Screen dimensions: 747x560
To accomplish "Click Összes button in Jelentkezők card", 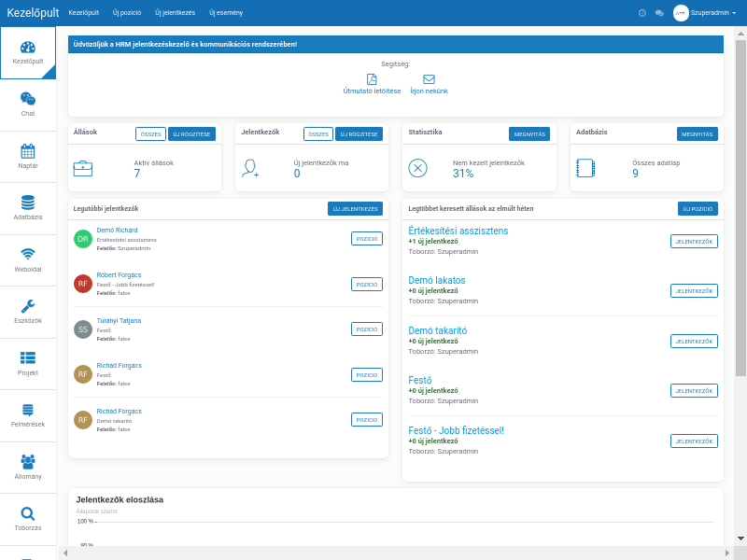I will tap(318, 134).
